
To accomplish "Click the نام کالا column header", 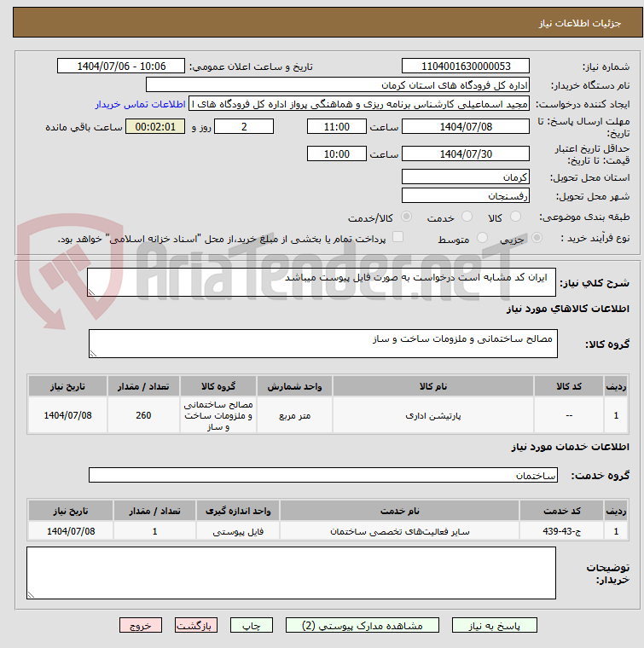I will pyautogui.click(x=432, y=386).
